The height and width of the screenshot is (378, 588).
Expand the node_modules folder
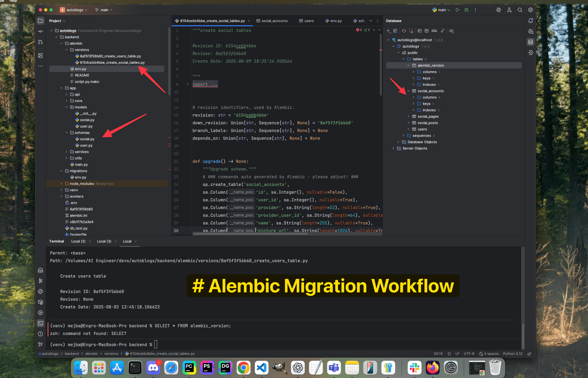[61, 184]
